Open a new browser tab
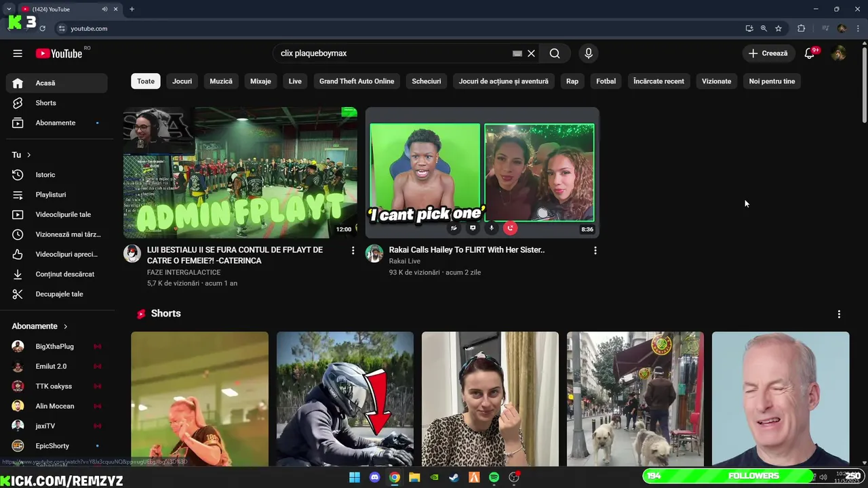868x488 pixels. pos(132,9)
